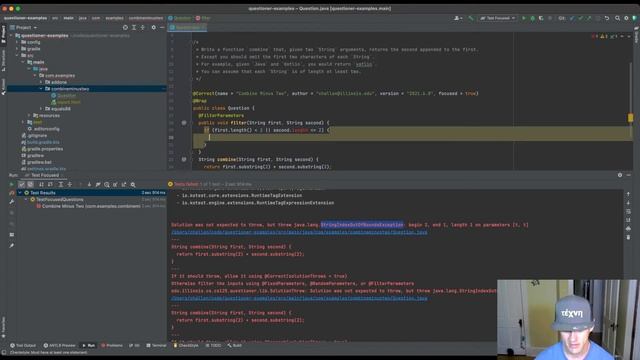Click the Run with Coverage icon
This screenshot has height=360, width=640.
[541, 18]
